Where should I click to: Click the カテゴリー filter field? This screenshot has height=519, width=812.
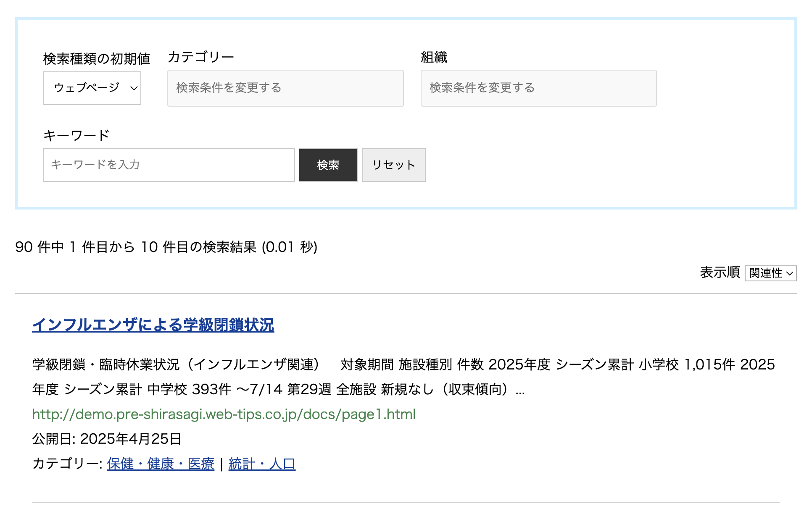click(x=285, y=88)
